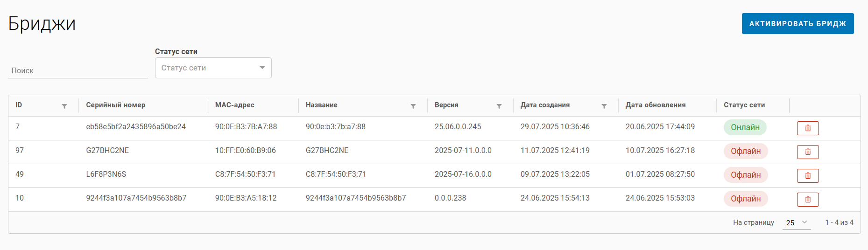The height and width of the screenshot is (250, 868).
Task: Click the filter icon in ID column
Action: (64, 106)
